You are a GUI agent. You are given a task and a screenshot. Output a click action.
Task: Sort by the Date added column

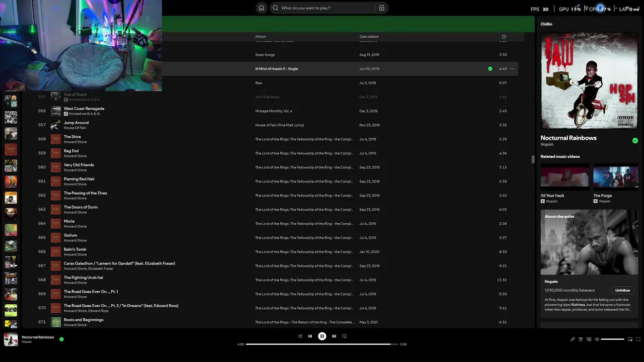(x=369, y=37)
